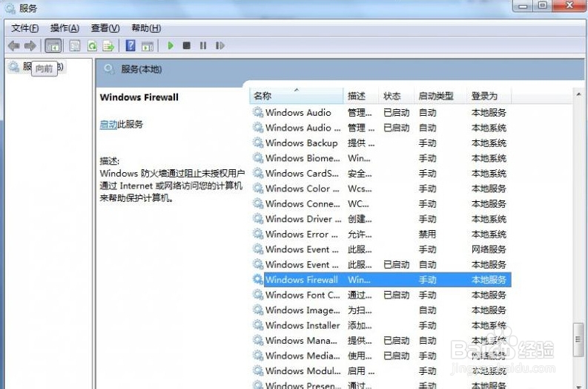Click the vertical scrollbar thumb of services list
The height and width of the screenshot is (389, 588).
coord(578,339)
